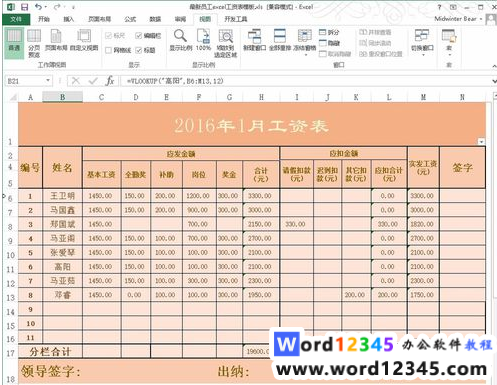Open the Review (审阅) tab

tap(180, 19)
